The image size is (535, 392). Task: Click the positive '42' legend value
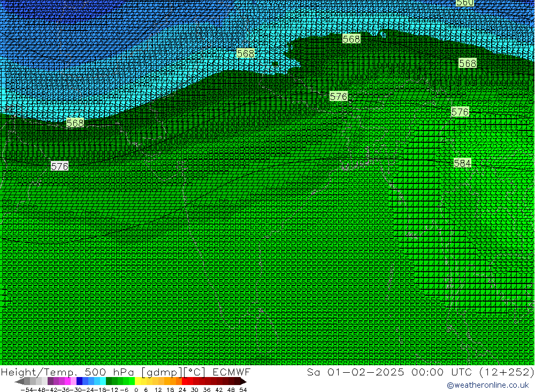(219, 390)
